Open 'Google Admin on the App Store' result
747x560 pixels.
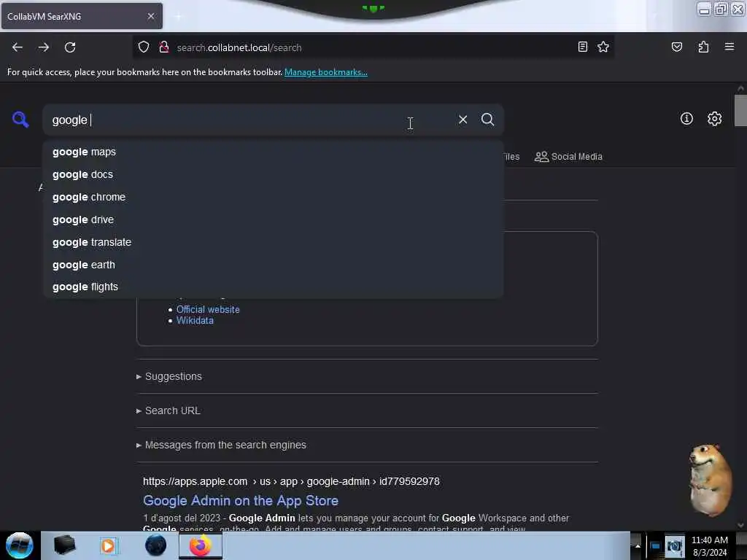(x=241, y=500)
